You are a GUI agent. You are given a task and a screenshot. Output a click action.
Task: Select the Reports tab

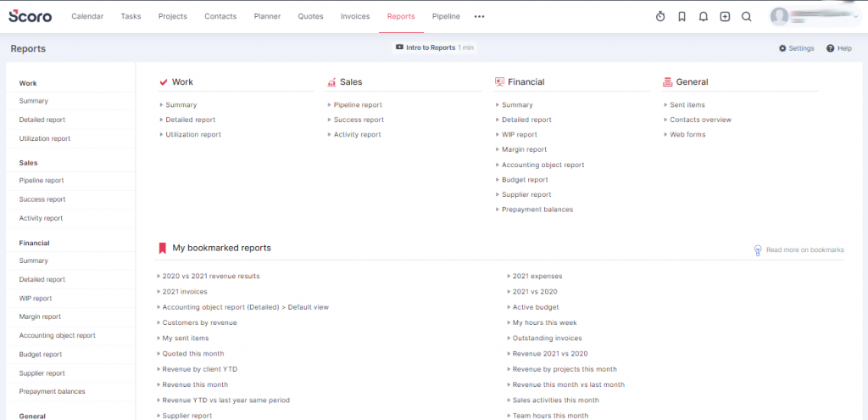coord(401,17)
